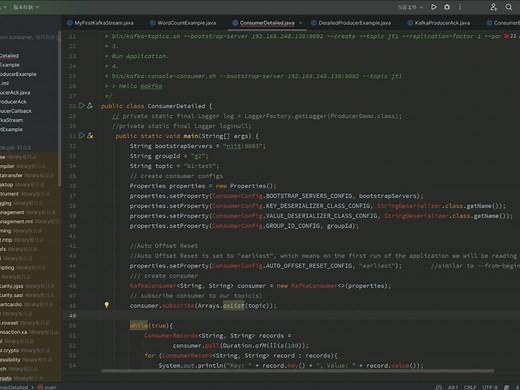The height and width of the screenshot is (390, 520).
Task: Switch to KafkaProducerAck.java tab
Action: pos(439,23)
